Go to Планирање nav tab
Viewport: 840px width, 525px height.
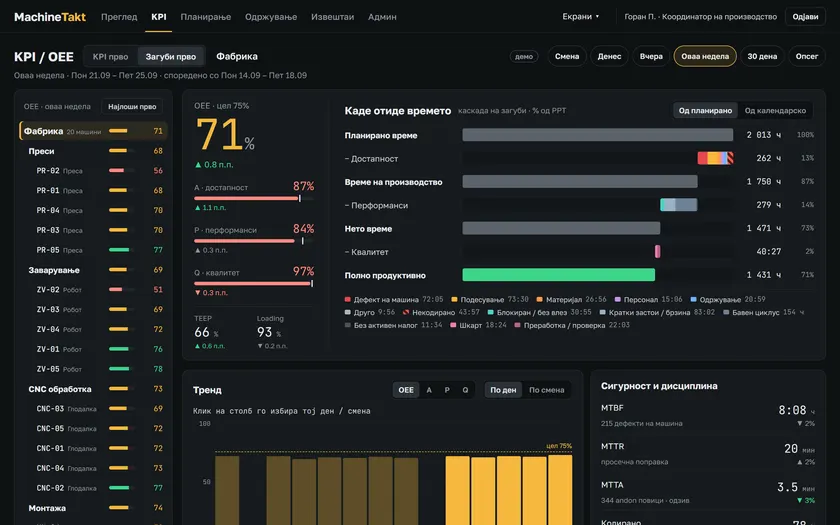pos(206,17)
